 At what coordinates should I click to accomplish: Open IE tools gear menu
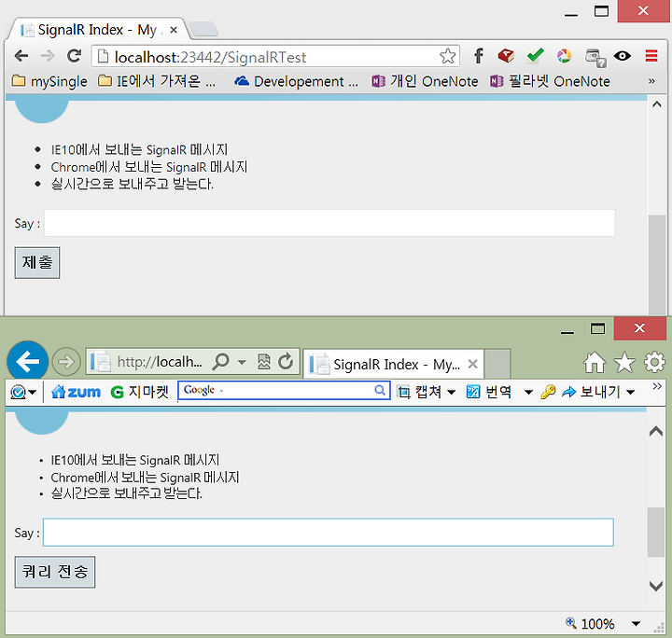coord(654,362)
